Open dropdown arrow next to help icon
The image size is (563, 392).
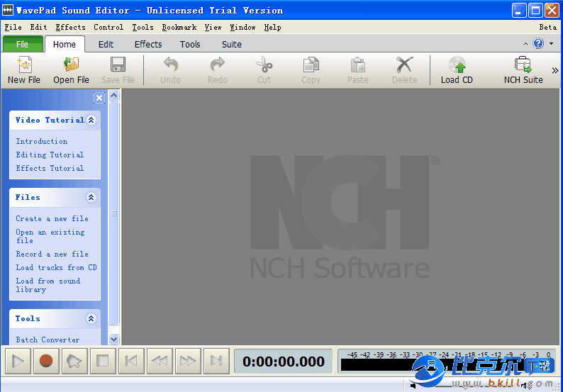552,44
